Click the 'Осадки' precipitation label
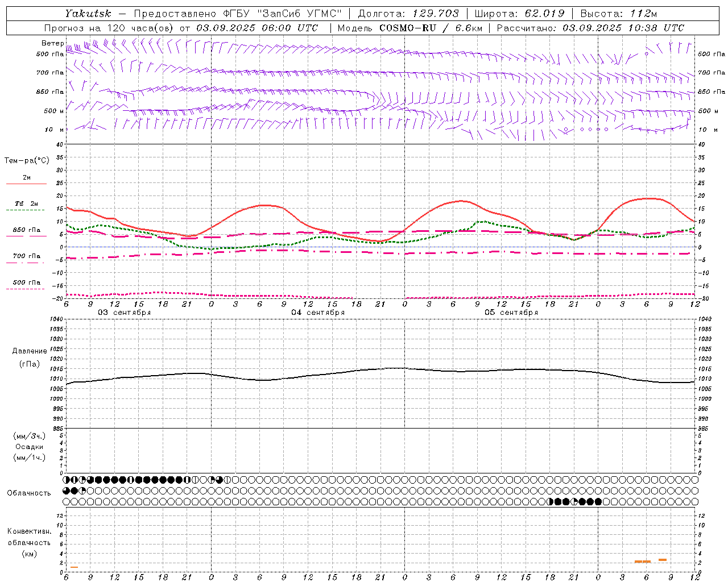The image size is (728, 582). [30, 447]
